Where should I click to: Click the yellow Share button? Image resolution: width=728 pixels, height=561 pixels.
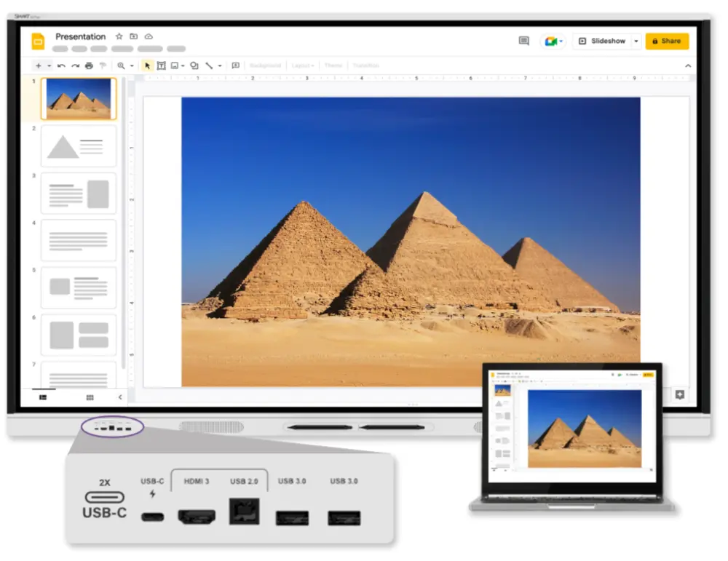coord(667,41)
